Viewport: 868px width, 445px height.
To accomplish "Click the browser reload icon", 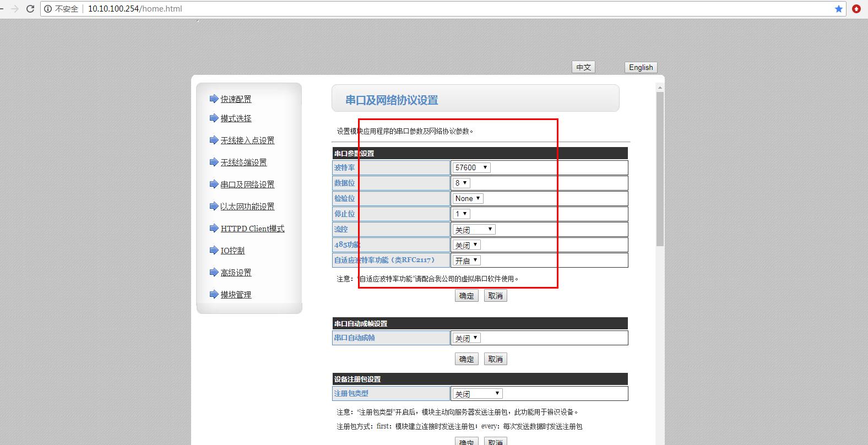I will 30,9.
